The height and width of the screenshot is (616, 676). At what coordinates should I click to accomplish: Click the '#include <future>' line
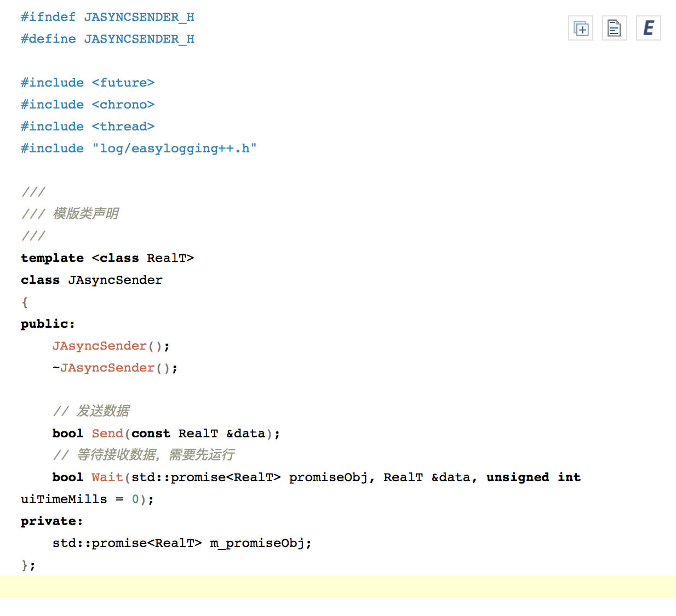[88, 83]
